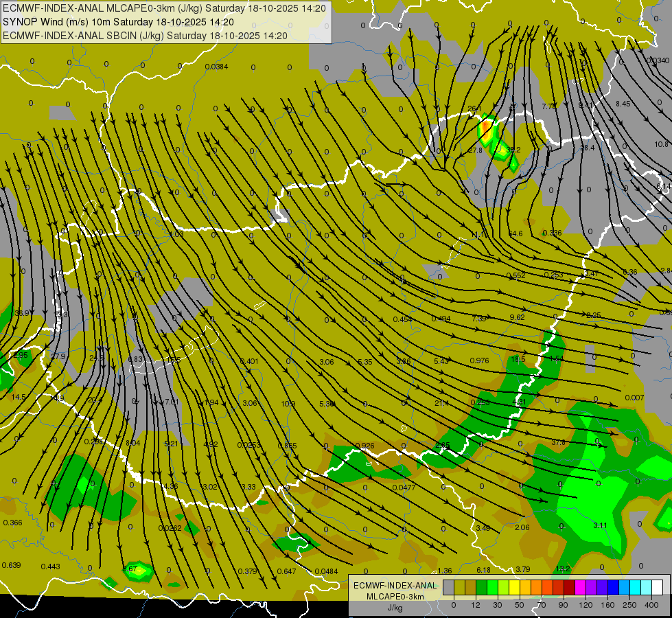672x618 pixels.
Task: Click the map value '5.35'
Action: pyautogui.click(x=365, y=362)
